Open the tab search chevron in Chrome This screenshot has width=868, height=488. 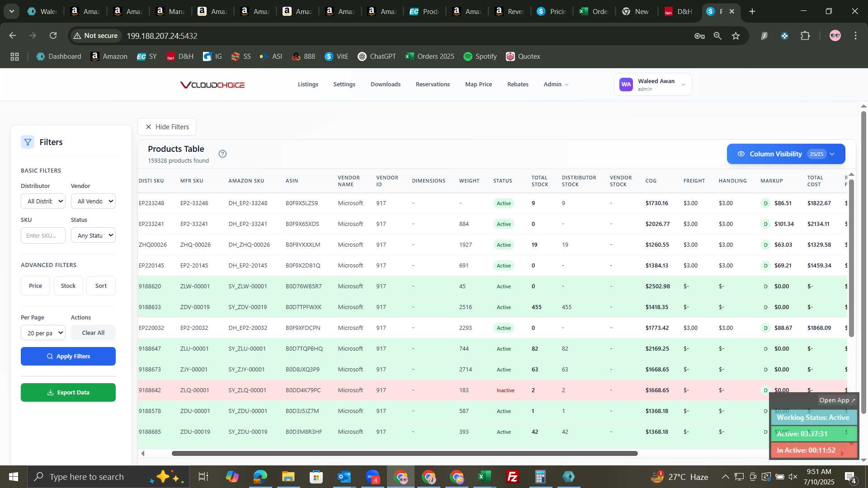pyautogui.click(x=11, y=11)
